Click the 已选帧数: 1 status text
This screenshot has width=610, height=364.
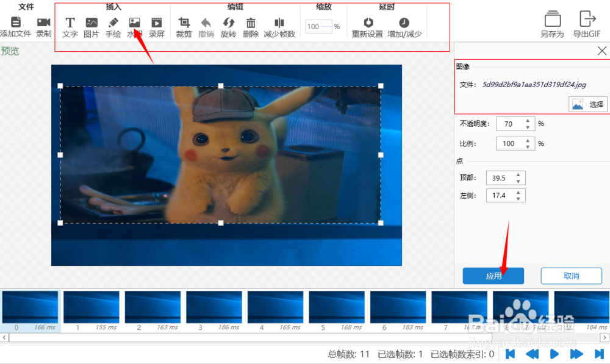point(400,354)
